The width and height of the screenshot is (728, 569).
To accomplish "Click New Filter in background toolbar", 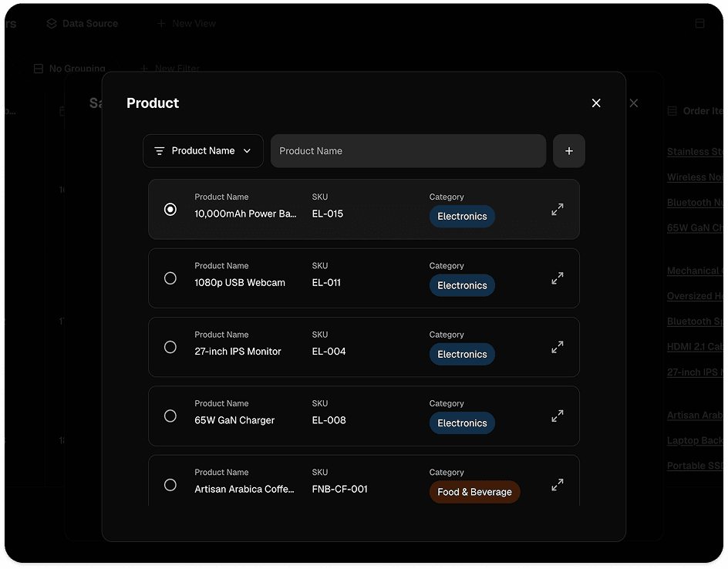I will pyautogui.click(x=170, y=69).
